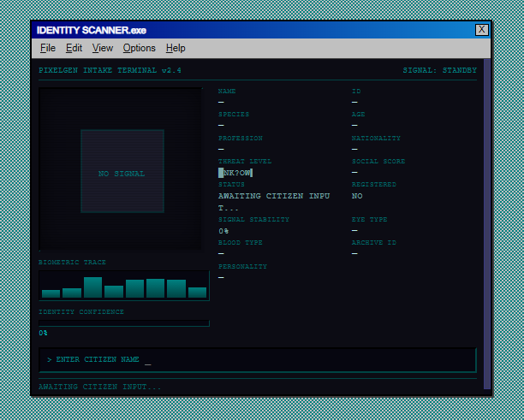Click the Identity Confidence 0% value
The height and width of the screenshot is (420, 524).
tap(43, 333)
